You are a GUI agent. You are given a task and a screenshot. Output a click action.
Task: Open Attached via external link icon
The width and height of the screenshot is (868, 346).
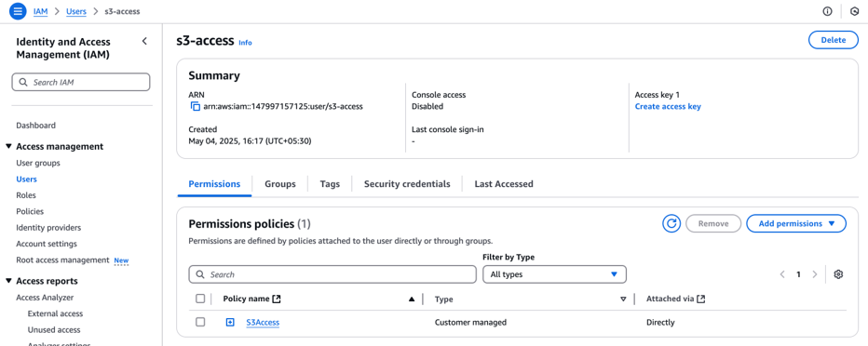[700, 299]
